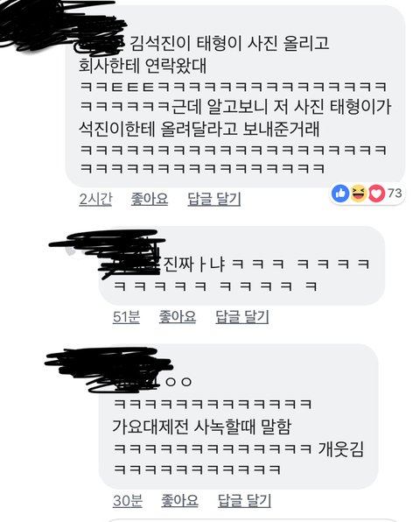The width and height of the screenshot is (420, 522).
Task: Click 답글 달기 under the 51분 reply
Action: pyautogui.click(x=242, y=316)
